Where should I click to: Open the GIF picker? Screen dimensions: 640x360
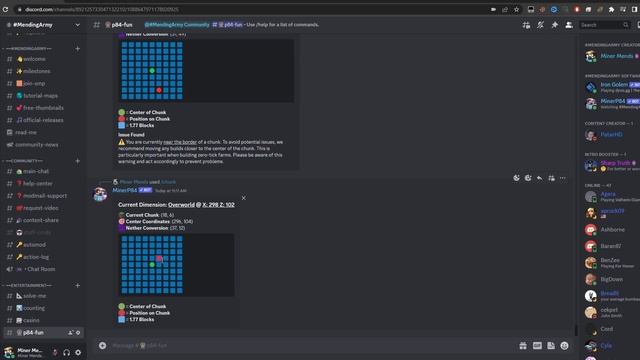[537, 346]
